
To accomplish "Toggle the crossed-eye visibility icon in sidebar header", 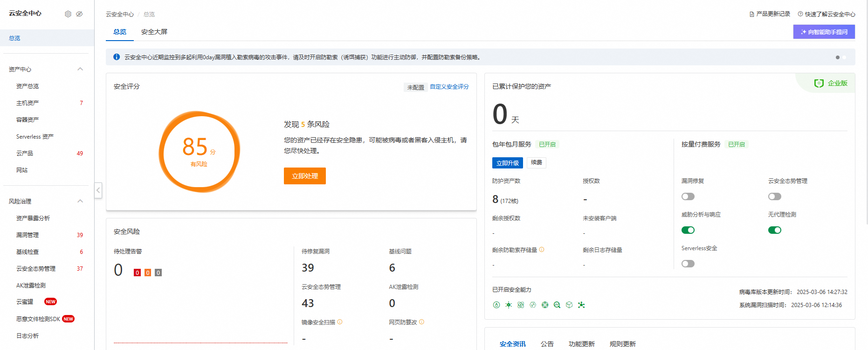I will click(79, 14).
